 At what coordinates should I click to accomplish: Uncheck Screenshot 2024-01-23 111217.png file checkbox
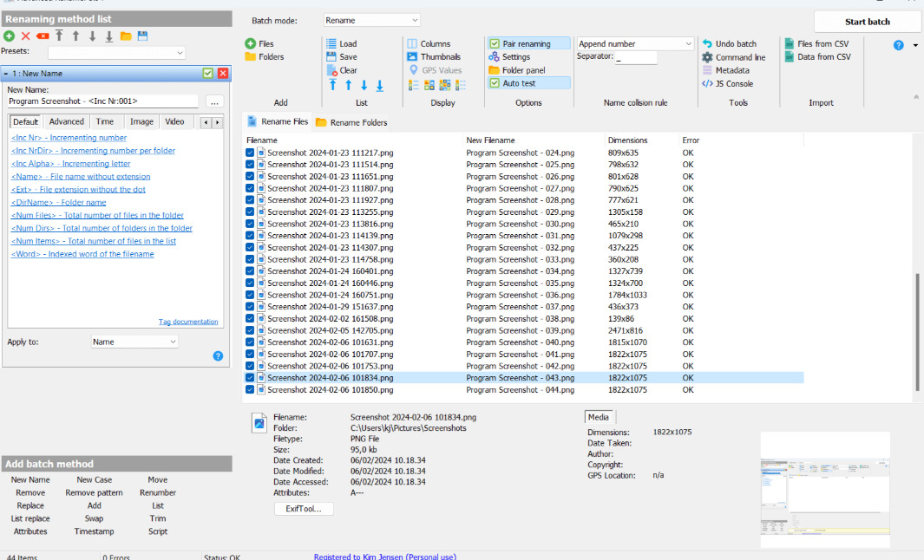[x=250, y=153]
